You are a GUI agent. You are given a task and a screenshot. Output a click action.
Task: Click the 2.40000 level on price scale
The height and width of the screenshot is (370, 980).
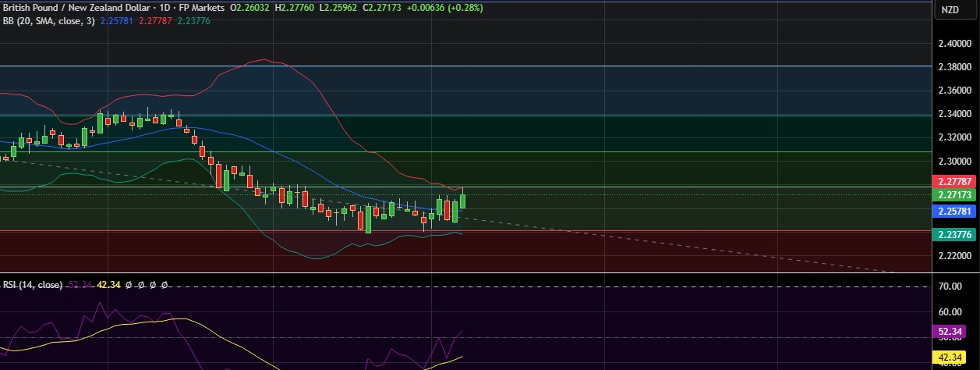pyautogui.click(x=955, y=44)
